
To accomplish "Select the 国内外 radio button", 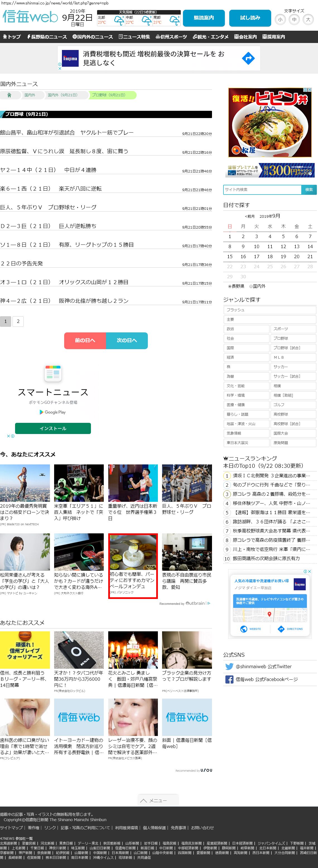I will pos(251,286).
